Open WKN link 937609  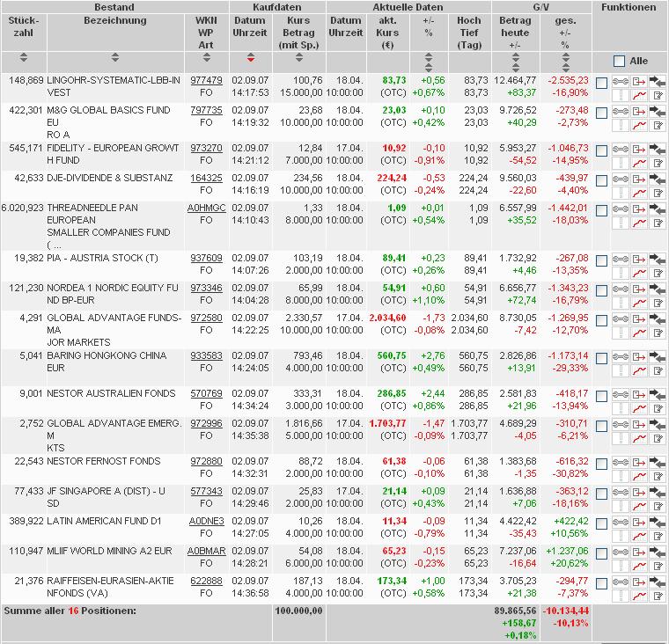click(206, 258)
